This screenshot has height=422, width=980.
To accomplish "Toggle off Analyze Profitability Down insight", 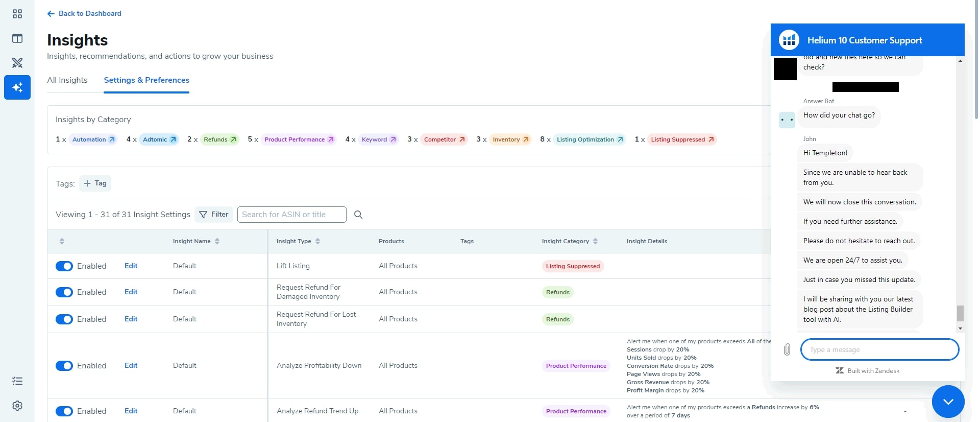I will 64,366.
